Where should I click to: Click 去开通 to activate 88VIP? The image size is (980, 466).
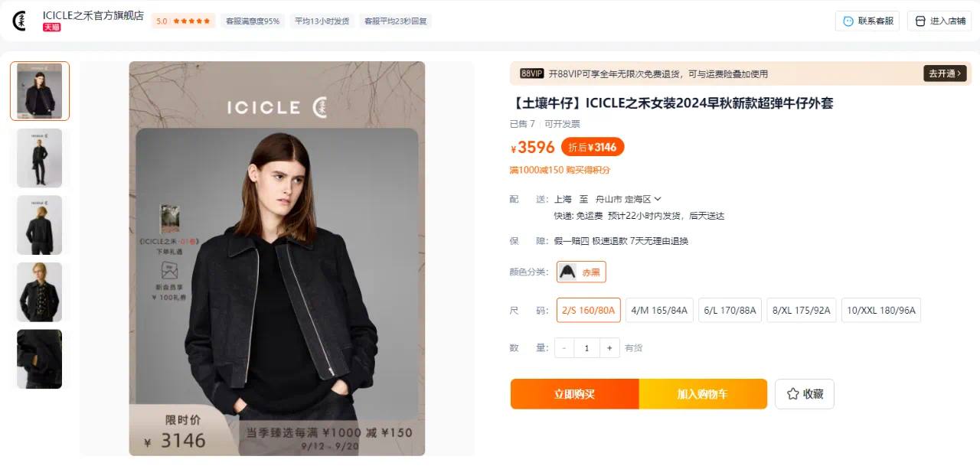[x=945, y=73]
